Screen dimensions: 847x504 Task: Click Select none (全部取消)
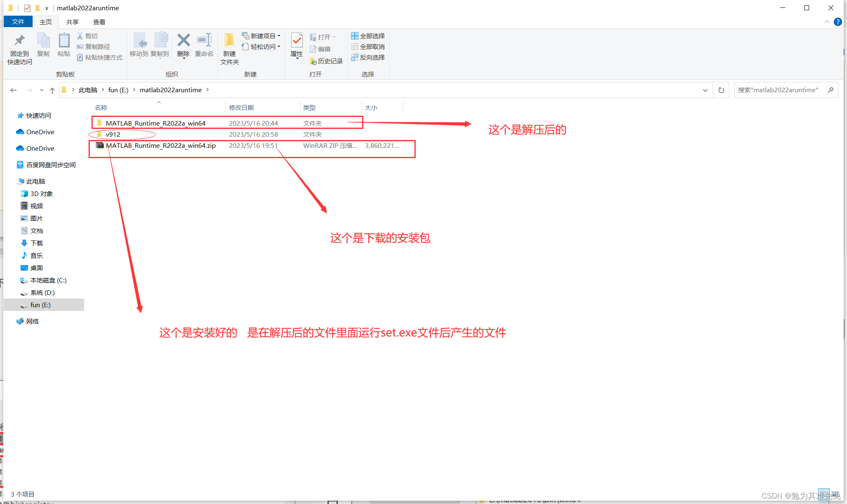pos(368,47)
